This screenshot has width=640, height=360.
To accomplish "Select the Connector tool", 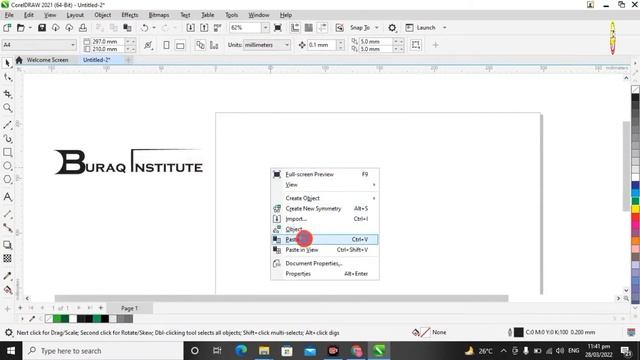I will pos(7,228).
